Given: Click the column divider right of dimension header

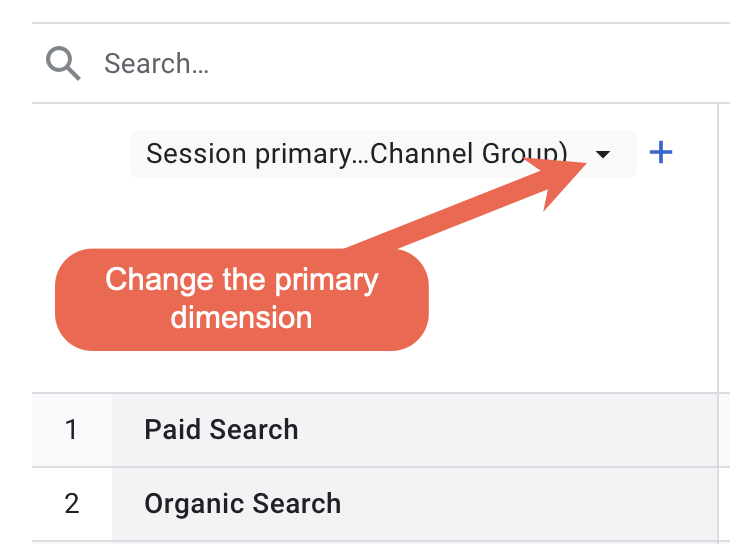Looking at the screenshot, I should (x=718, y=248).
